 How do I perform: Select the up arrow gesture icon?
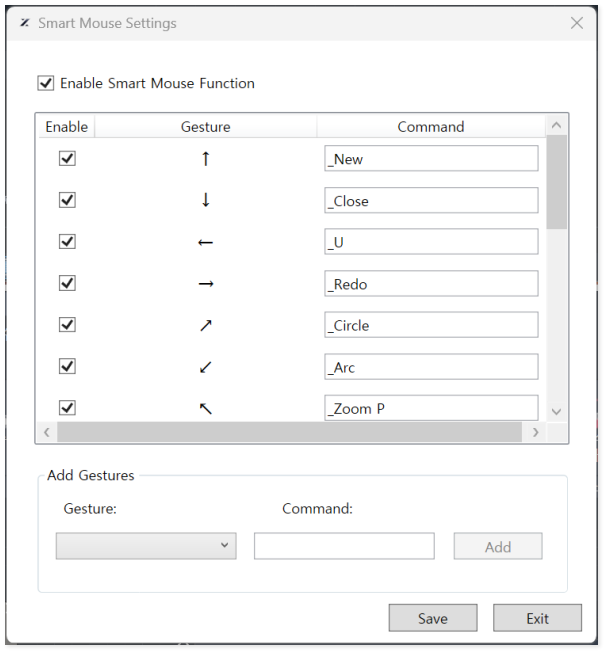[x=206, y=158]
